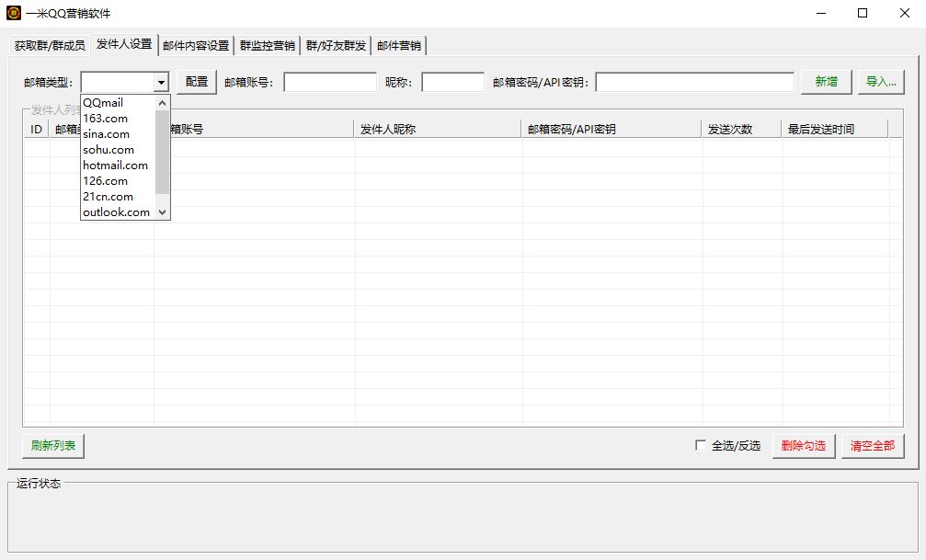Screen dimensions: 926x560
Task: Go to the 群监控营销 tab
Action: tap(268, 45)
